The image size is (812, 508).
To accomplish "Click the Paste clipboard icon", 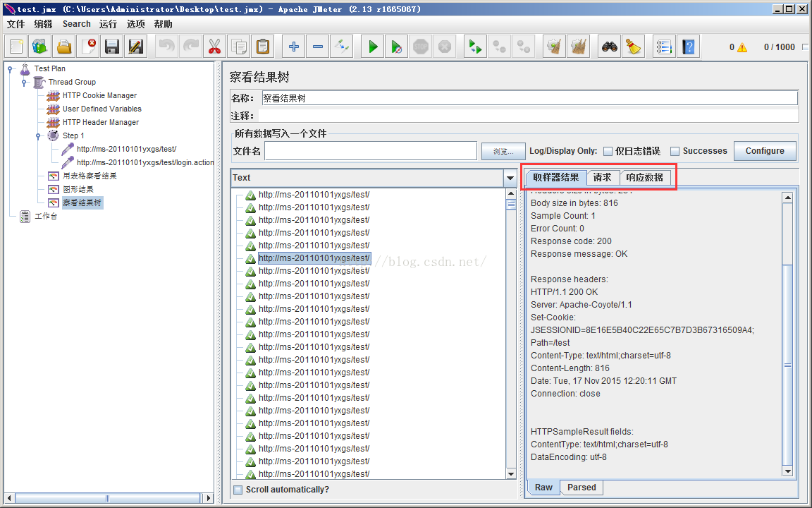I will [262, 47].
